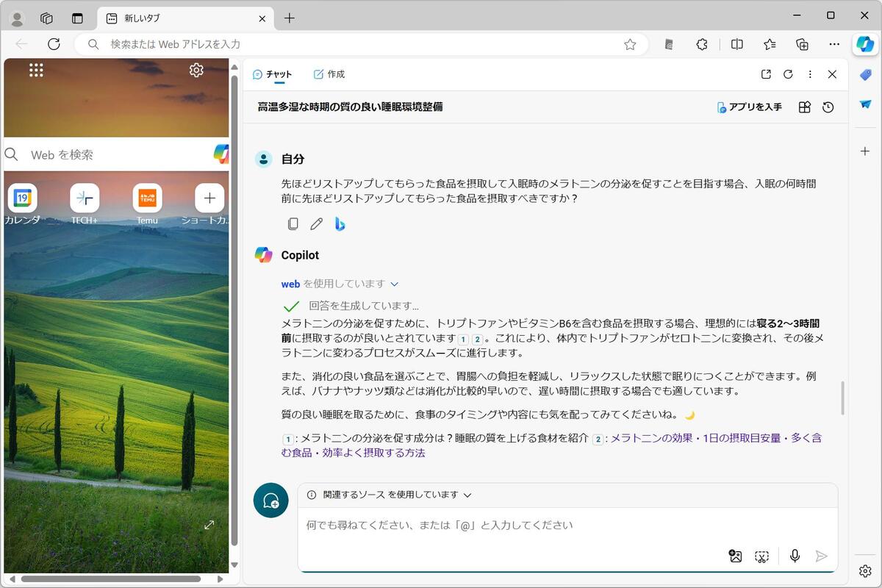Open the Copilot pane more options menu
Screen dimensions: 882x588
coord(810,74)
